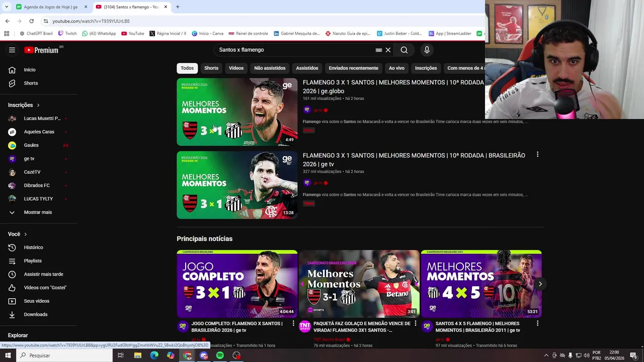Screen dimensions: 644x362
Task: Reload the page with refresh icon
Action: point(31,21)
